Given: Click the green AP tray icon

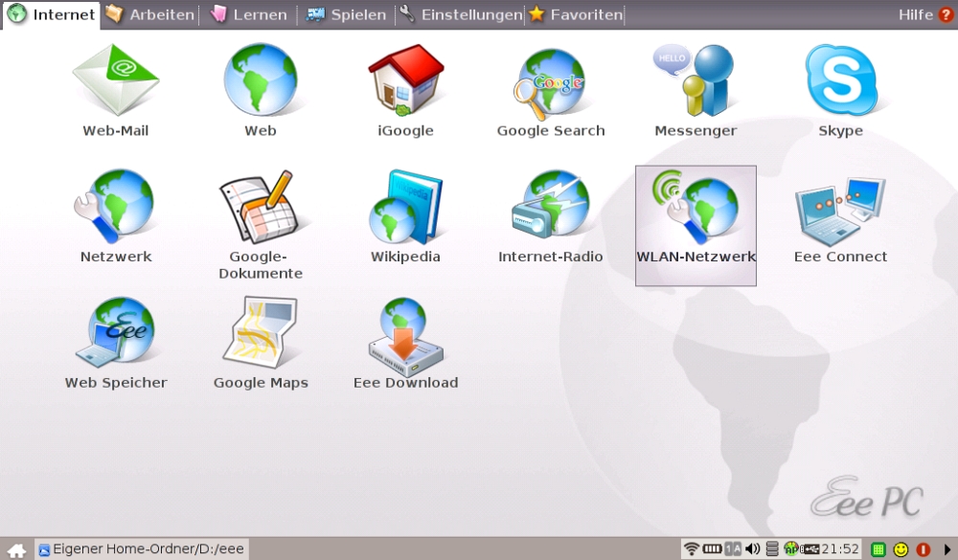Looking at the screenshot, I should [x=791, y=549].
